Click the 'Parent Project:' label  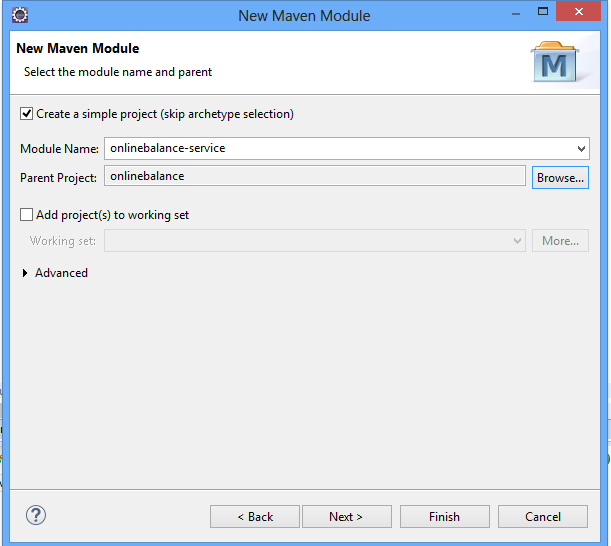tap(58, 178)
